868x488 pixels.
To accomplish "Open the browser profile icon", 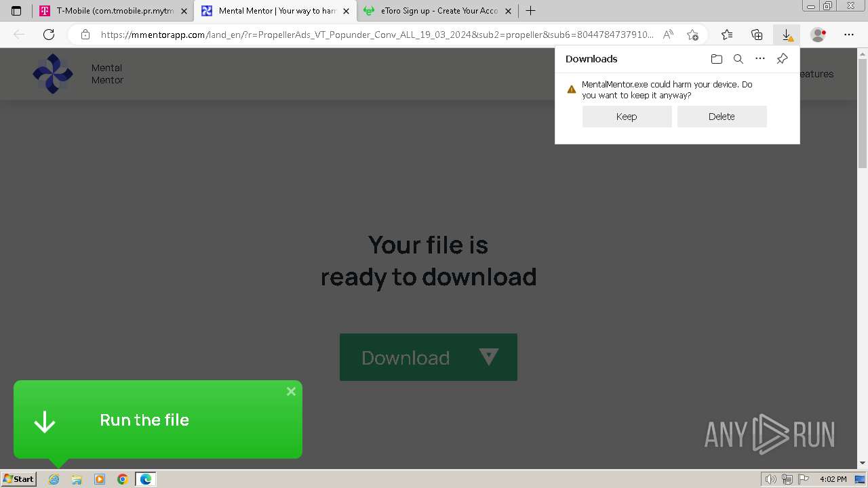I will click(818, 35).
